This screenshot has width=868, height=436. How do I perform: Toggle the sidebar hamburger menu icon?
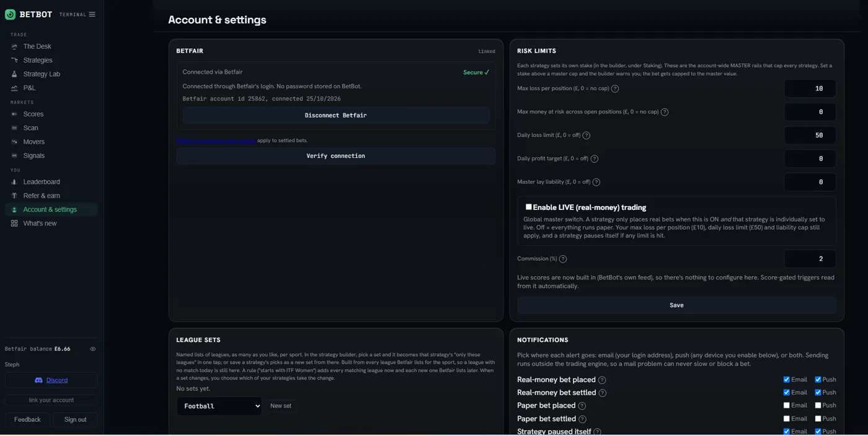(x=92, y=14)
